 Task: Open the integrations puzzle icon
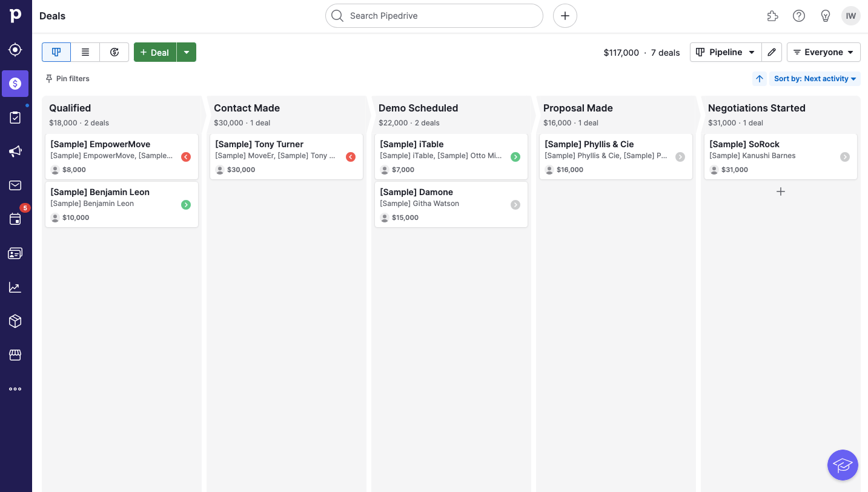tap(772, 16)
